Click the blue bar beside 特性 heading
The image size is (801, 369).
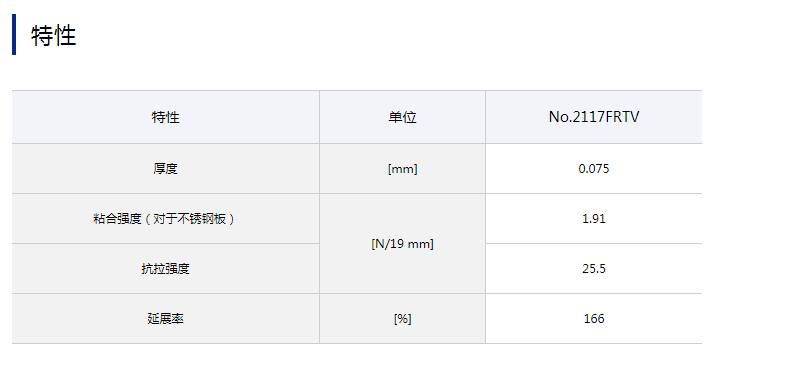tap(14, 34)
